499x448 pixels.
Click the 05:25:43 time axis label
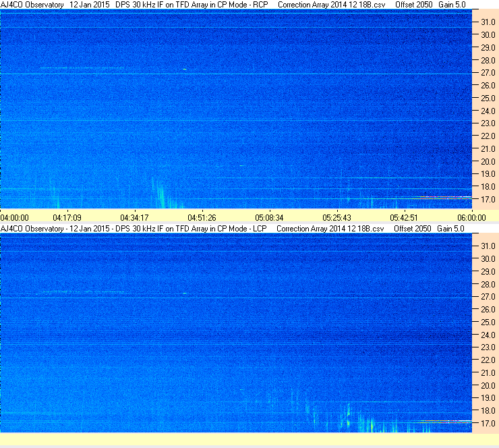click(336, 218)
